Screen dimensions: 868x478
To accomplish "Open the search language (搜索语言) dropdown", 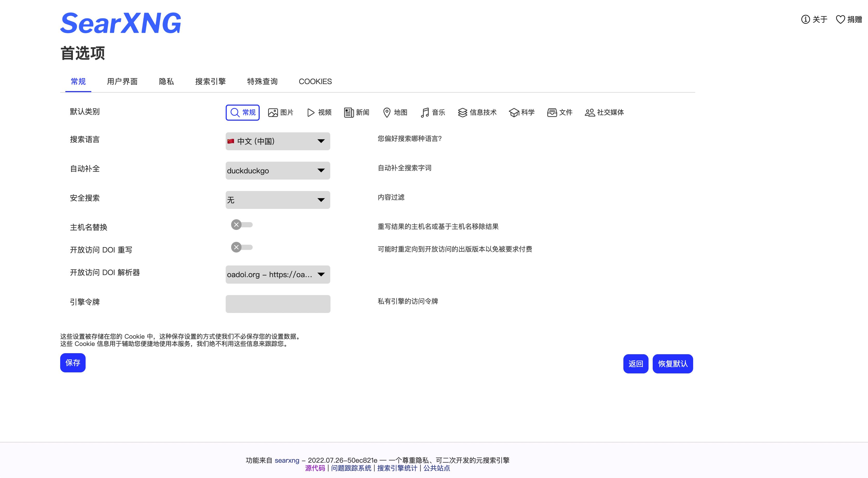I will (278, 141).
